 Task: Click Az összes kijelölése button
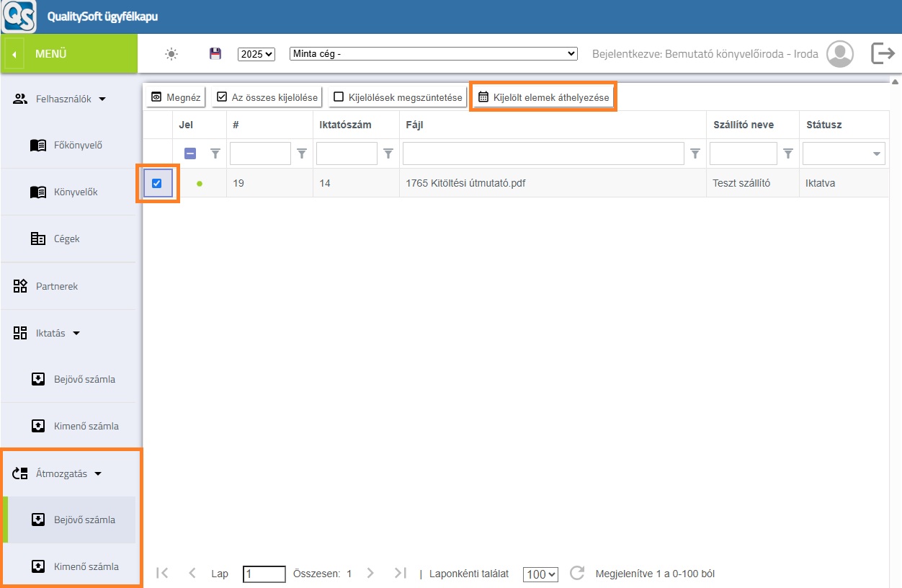point(267,97)
